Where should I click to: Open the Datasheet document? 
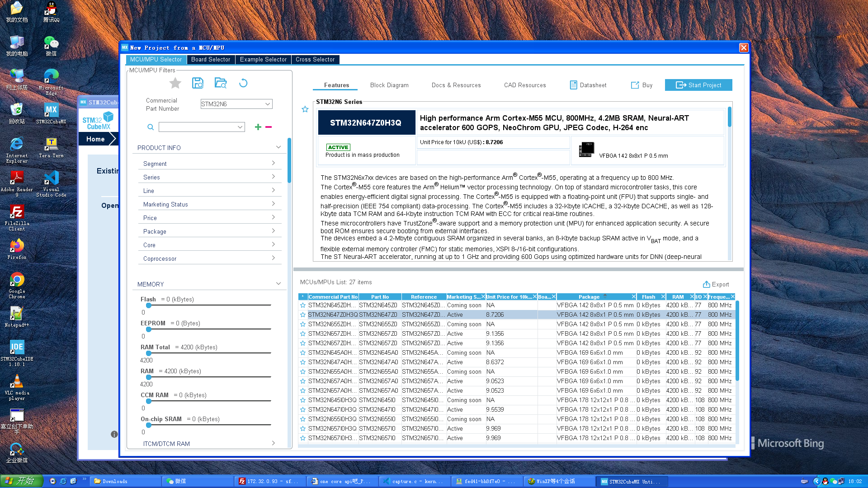point(588,85)
